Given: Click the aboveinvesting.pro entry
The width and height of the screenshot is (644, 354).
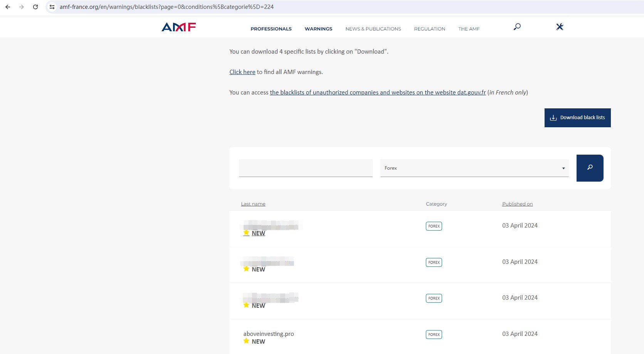Looking at the screenshot, I should click(x=269, y=334).
